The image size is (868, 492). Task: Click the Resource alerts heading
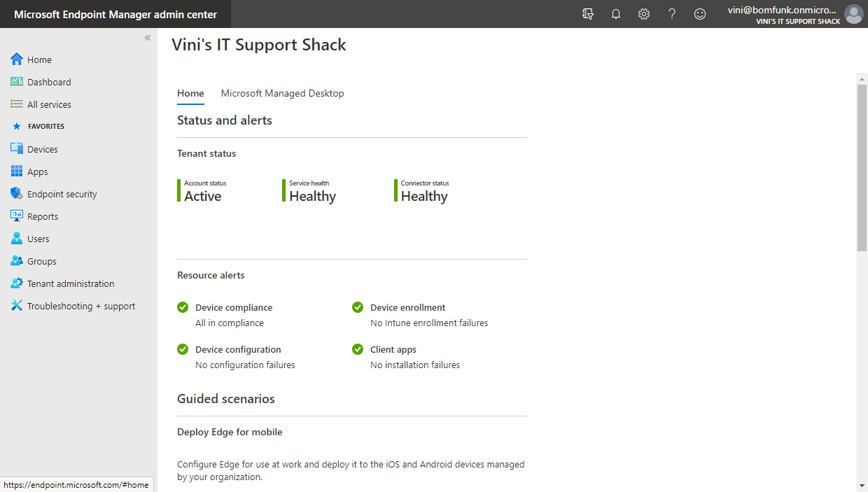coord(211,275)
